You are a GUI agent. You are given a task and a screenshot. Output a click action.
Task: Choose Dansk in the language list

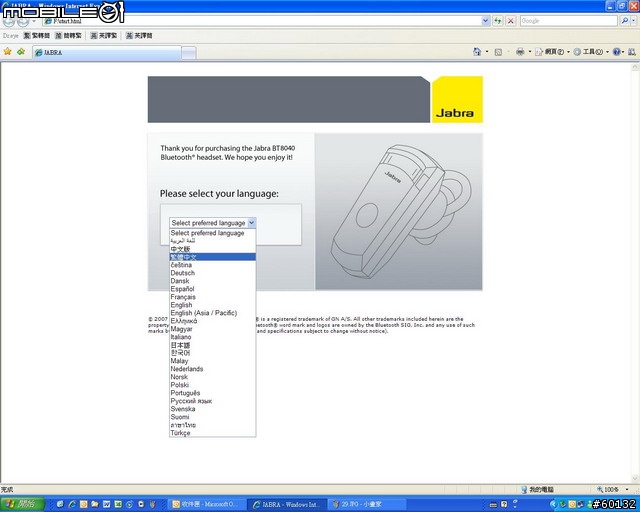(x=213, y=281)
